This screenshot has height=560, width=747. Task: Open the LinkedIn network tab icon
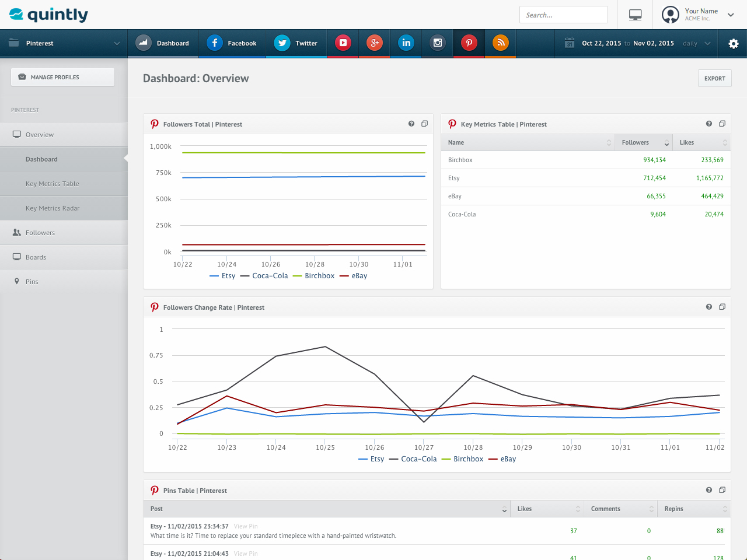pyautogui.click(x=406, y=43)
